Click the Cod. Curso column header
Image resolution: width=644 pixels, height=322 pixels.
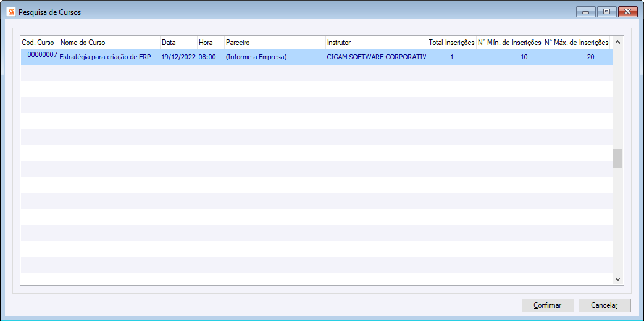click(40, 42)
